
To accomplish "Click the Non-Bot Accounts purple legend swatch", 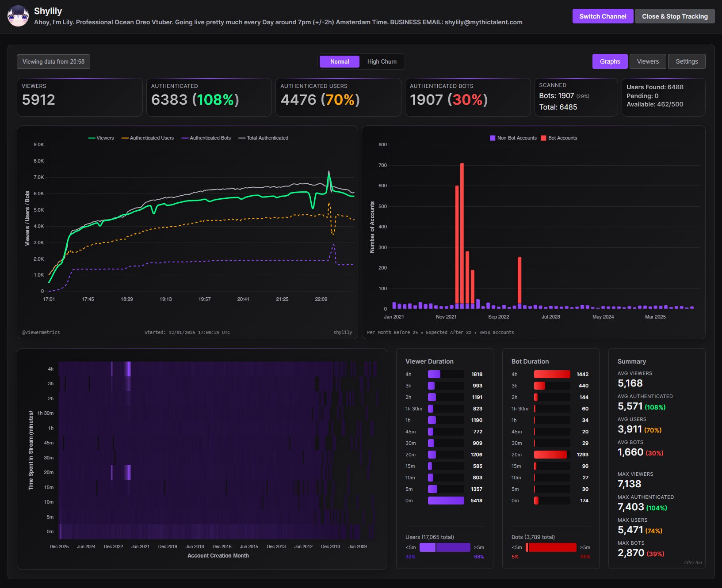I will tap(493, 138).
